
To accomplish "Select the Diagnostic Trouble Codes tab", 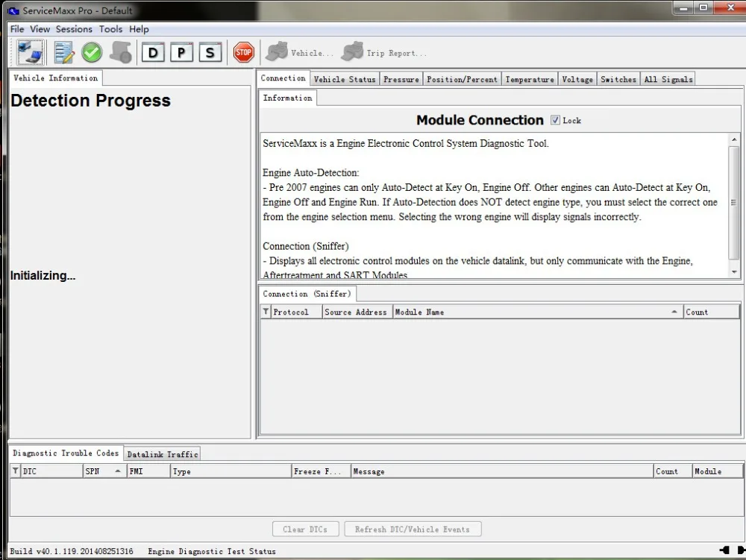I will [66, 453].
